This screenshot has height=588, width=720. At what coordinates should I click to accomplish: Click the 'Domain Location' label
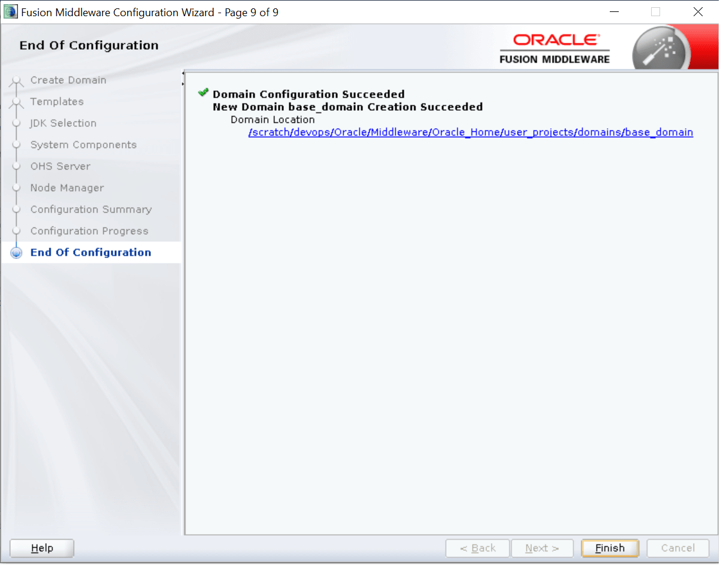(x=273, y=120)
